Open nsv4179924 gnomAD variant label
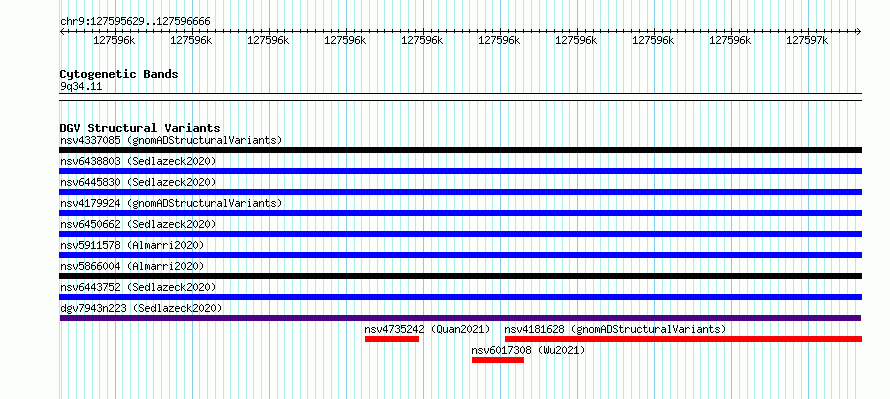The width and height of the screenshot is (890, 399). (171, 203)
